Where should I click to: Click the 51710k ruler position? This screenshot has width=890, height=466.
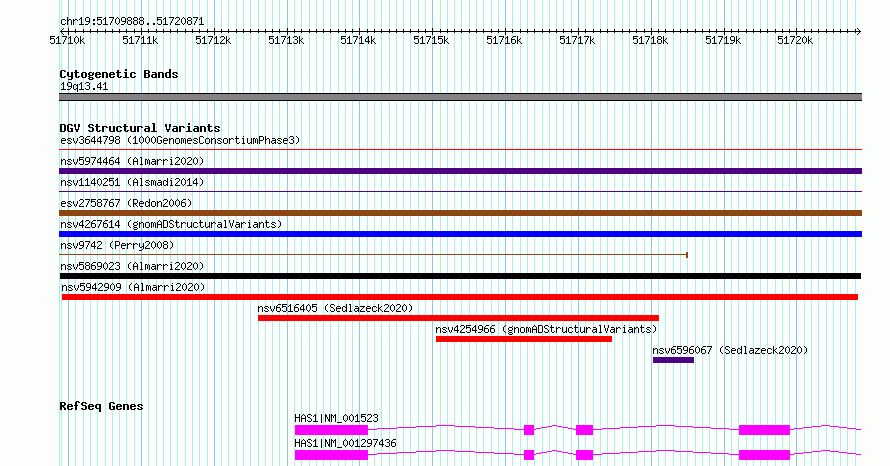(x=68, y=40)
